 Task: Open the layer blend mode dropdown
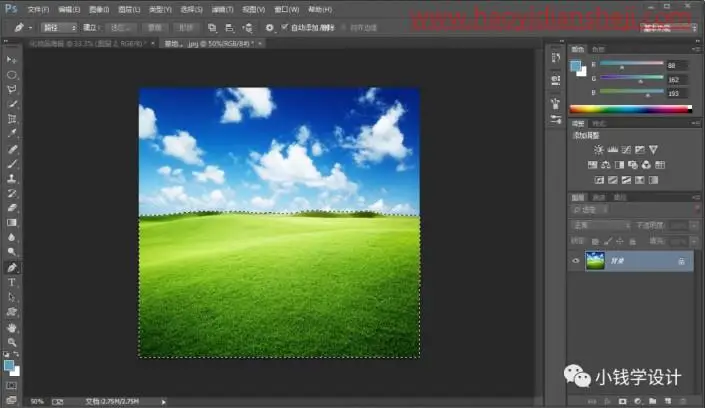tap(601, 225)
